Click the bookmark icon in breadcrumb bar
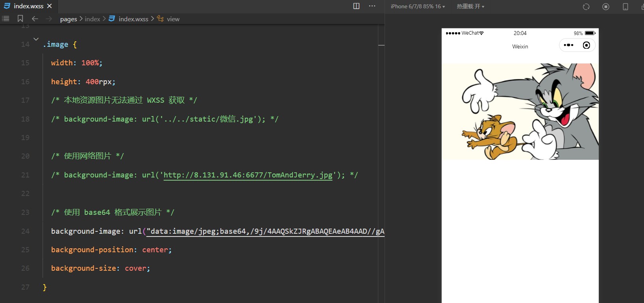This screenshot has height=303, width=644. [x=20, y=18]
